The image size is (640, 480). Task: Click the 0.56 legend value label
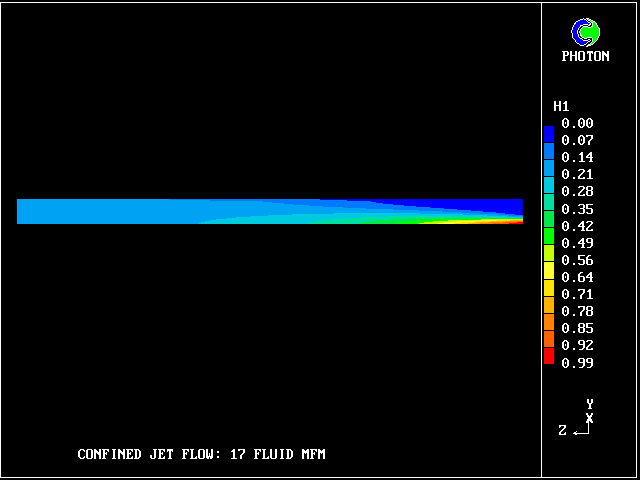pos(577,260)
